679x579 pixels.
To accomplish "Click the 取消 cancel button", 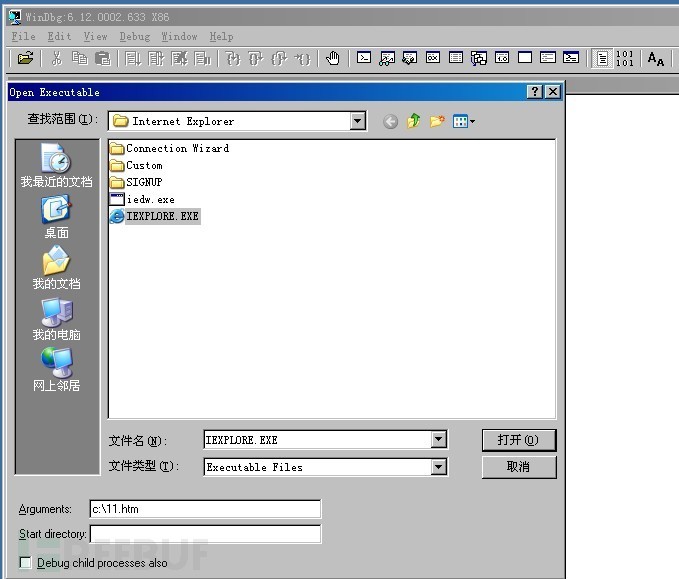I will point(519,467).
